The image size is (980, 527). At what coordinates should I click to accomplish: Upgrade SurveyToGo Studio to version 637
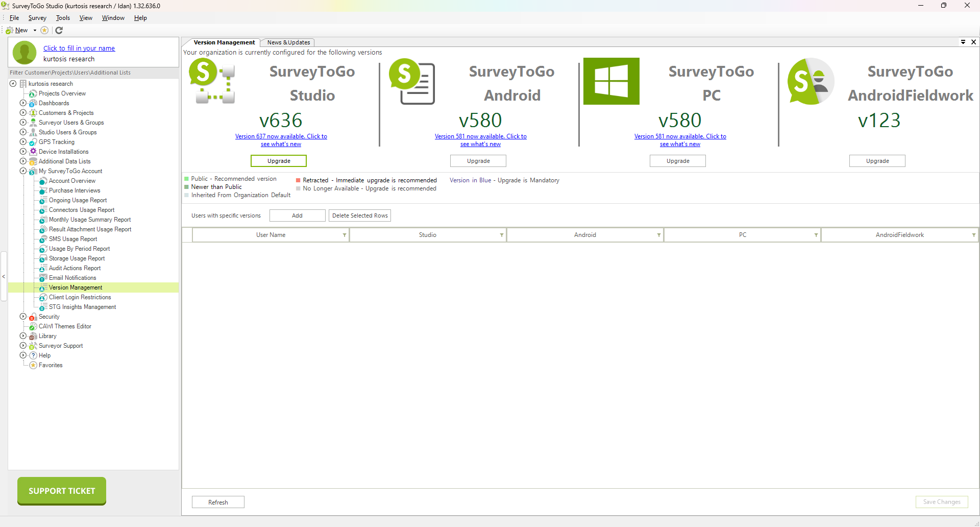coord(278,160)
